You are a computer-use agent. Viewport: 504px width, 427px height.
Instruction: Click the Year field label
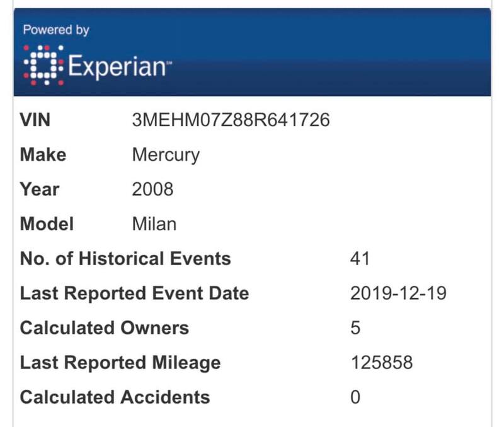point(40,189)
